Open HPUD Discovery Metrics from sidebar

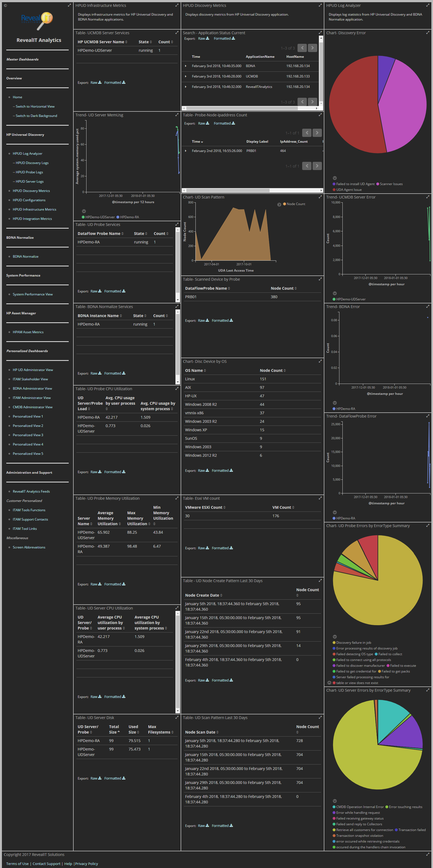pyautogui.click(x=31, y=191)
